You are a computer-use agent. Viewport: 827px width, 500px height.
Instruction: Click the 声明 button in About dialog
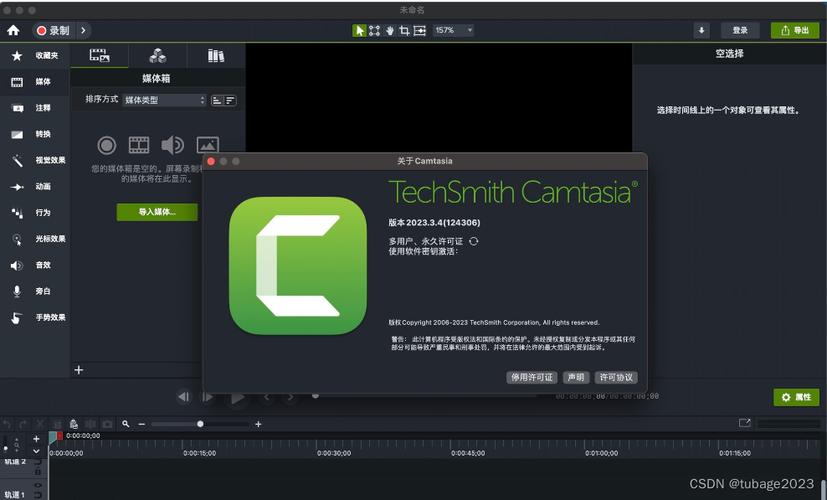tap(576, 378)
